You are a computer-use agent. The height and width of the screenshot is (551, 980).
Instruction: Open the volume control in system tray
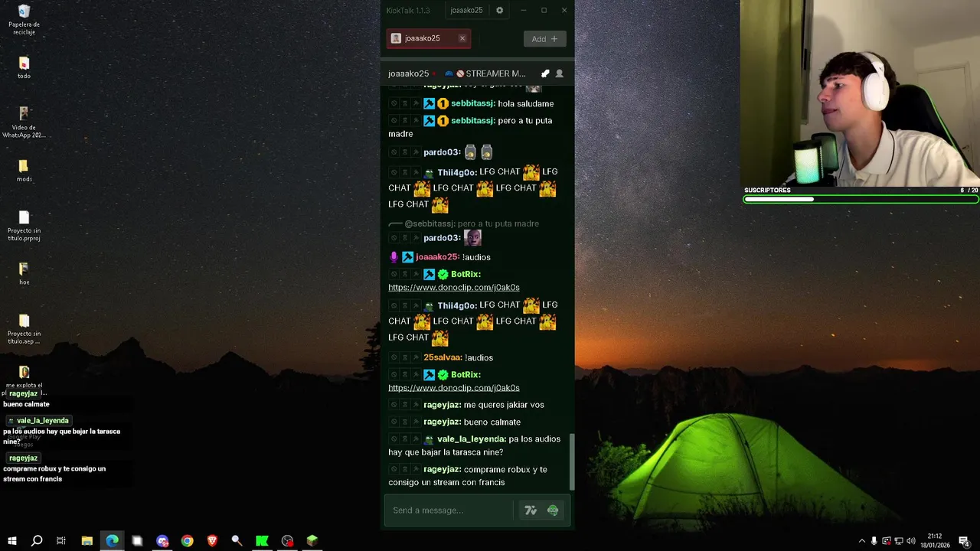[911, 541]
